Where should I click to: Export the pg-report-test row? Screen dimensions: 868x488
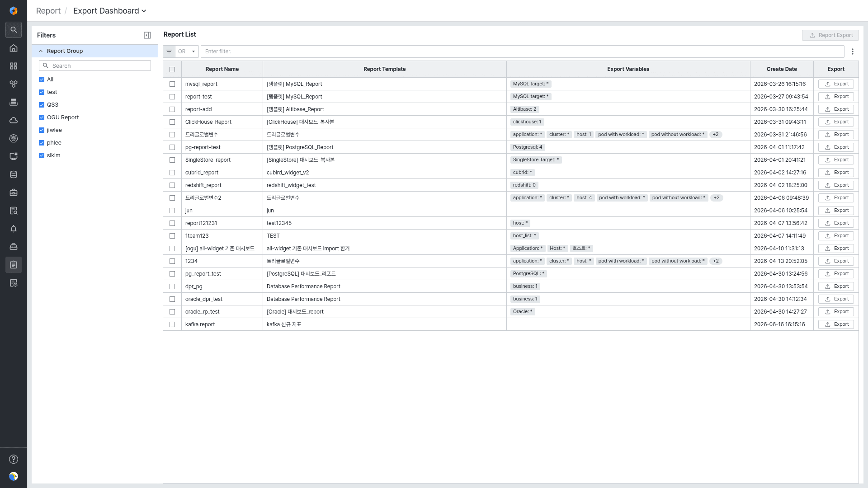(x=836, y=147)
